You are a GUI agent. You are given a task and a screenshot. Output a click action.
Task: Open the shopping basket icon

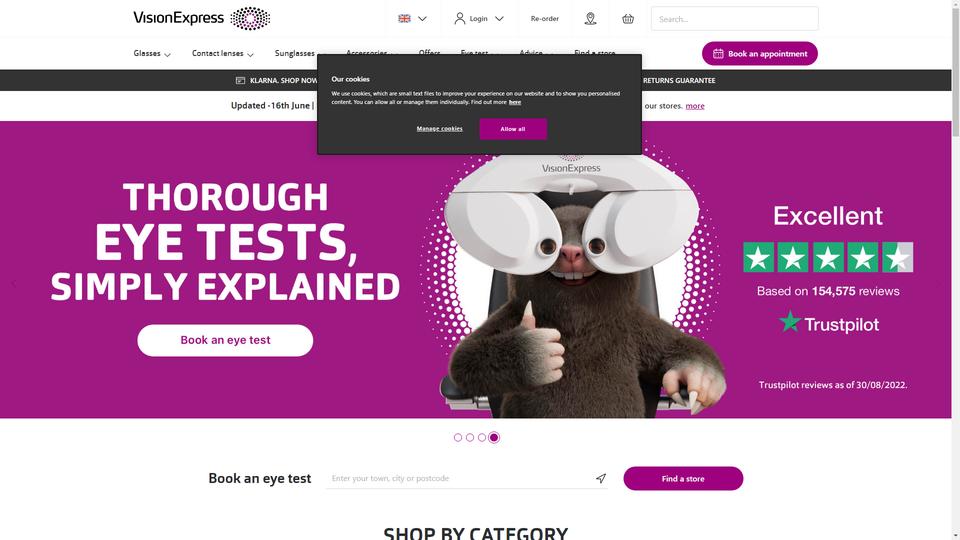(628, 19)
